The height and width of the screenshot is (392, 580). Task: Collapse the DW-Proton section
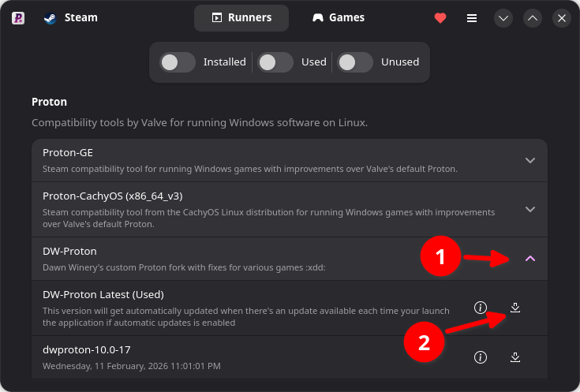point(530,258)
